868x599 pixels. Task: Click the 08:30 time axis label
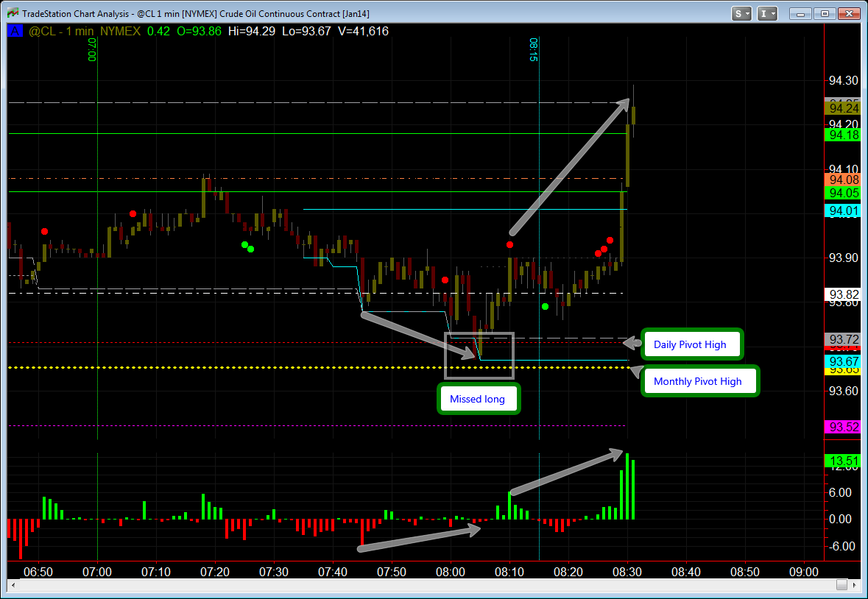(627, 572)
